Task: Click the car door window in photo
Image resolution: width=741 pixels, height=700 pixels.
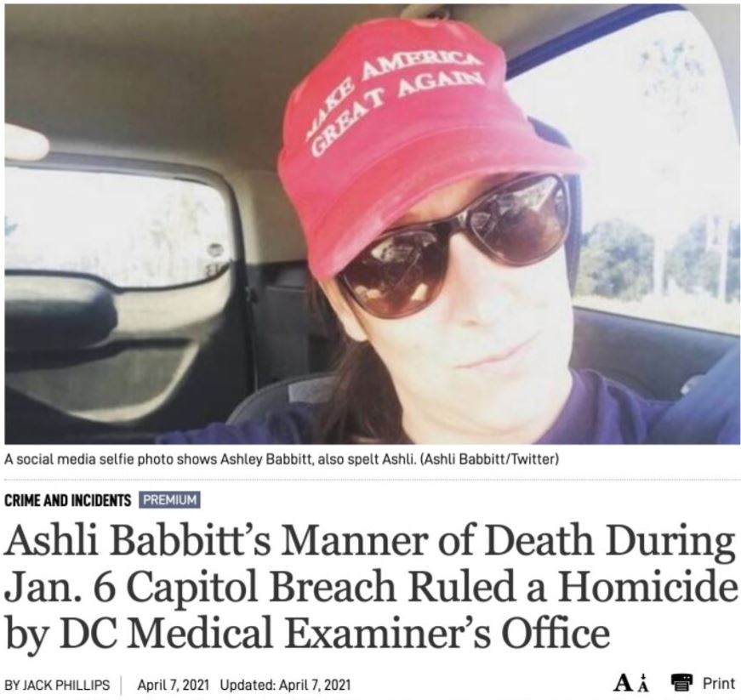Action: coord(121,228)
